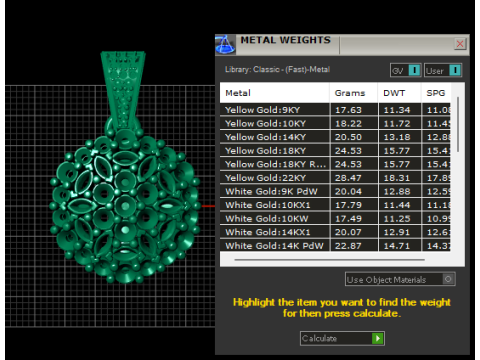Click the 17.63 grams value

[x=348, y=110]
